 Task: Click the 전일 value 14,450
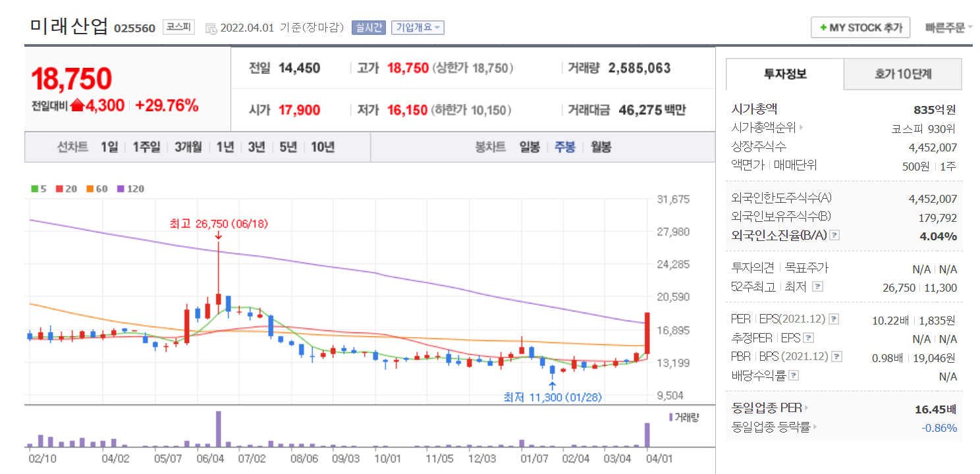tap(299, 68)
